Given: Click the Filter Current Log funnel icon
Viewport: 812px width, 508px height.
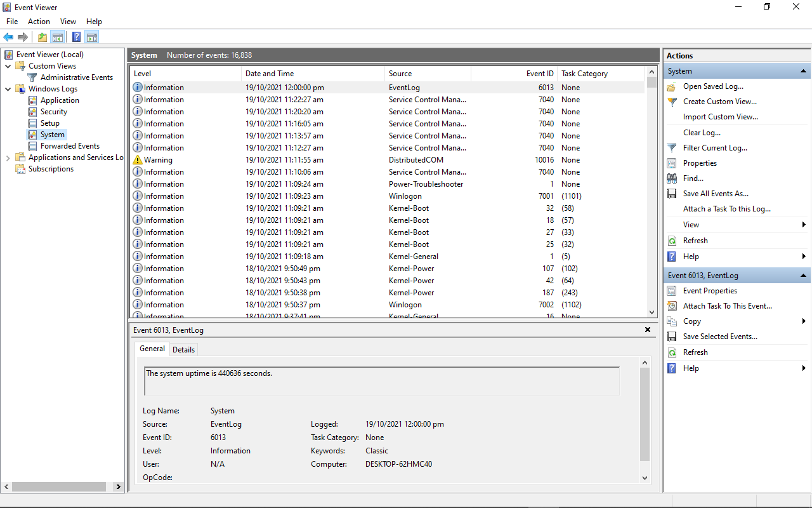Looking at the screenshot, I should (672, 148).
